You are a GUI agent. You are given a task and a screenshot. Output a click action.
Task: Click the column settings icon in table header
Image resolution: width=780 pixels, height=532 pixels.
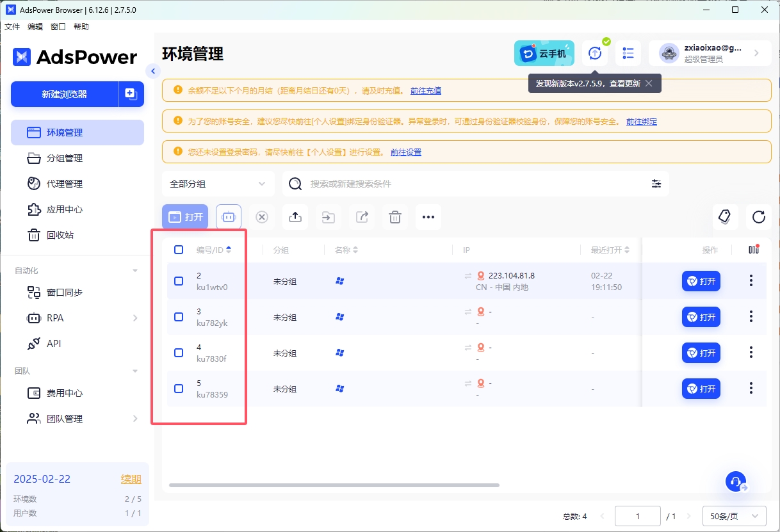point(753,250)
